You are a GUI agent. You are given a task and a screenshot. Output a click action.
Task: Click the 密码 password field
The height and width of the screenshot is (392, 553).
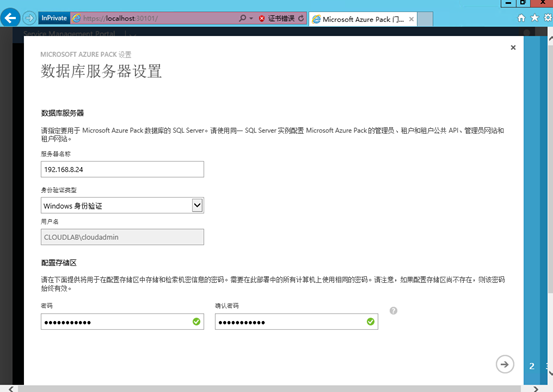click(x=122, y=322)
